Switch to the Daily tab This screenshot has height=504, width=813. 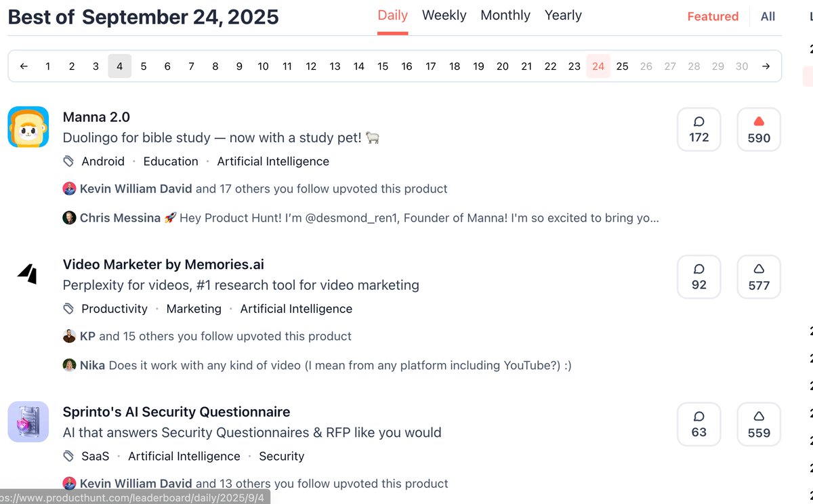point(393,15)
